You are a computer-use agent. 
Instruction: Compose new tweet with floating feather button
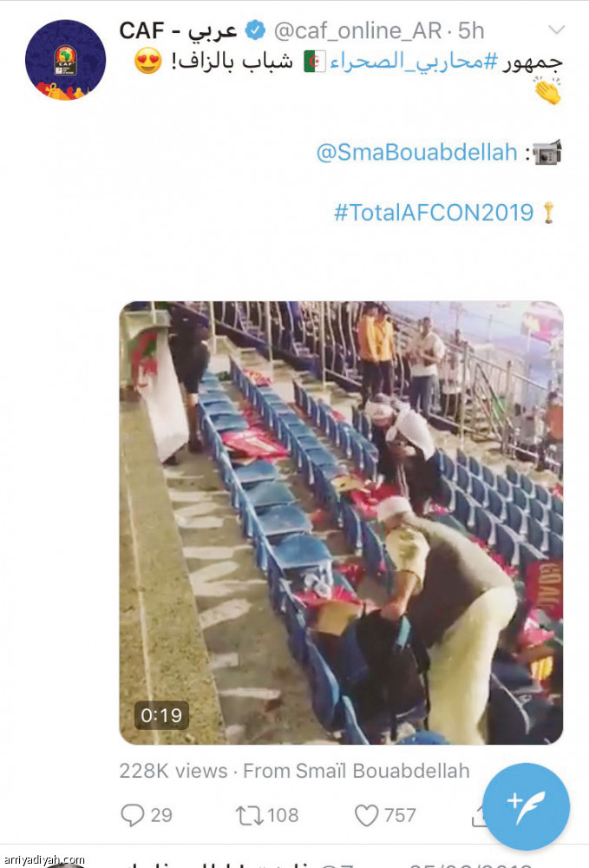[x=526, y=806]
